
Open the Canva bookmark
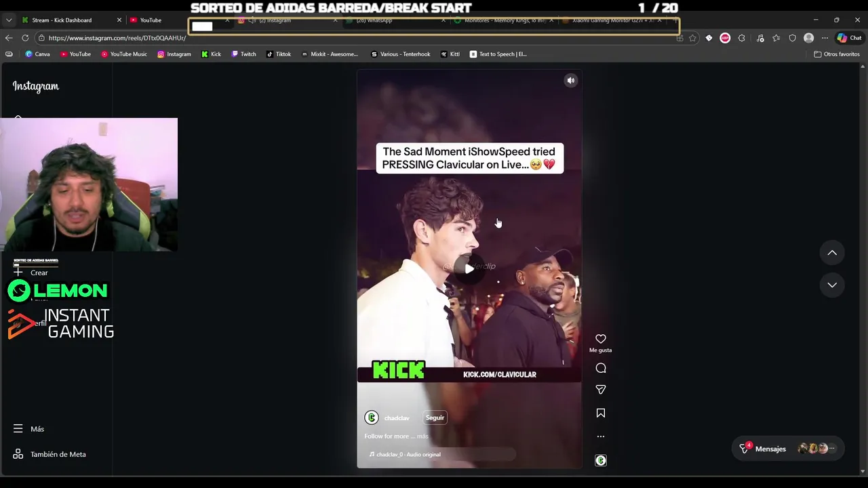(37, 54)
